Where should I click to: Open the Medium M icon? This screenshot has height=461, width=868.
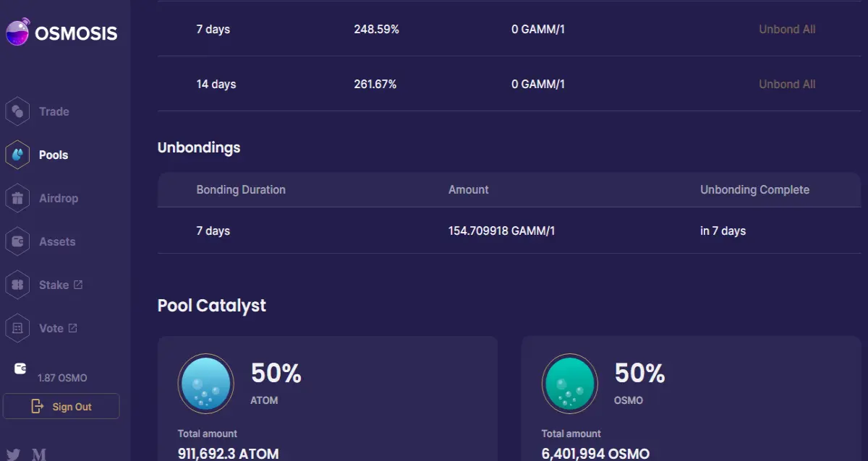coord(39,454)
